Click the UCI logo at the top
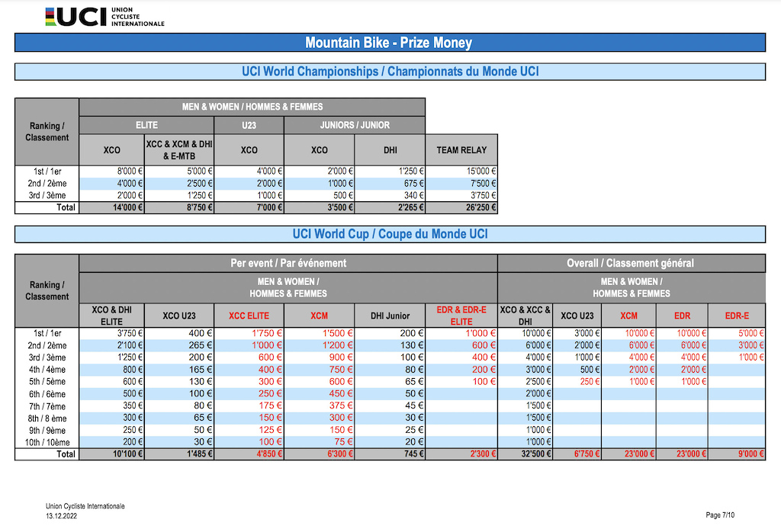 [104, 17]
